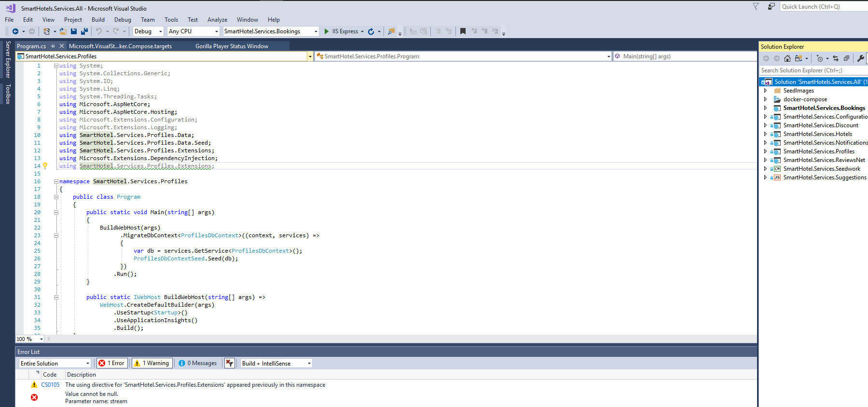Open the File menu
Screen dimensions: 868x407
click(9, 20)
